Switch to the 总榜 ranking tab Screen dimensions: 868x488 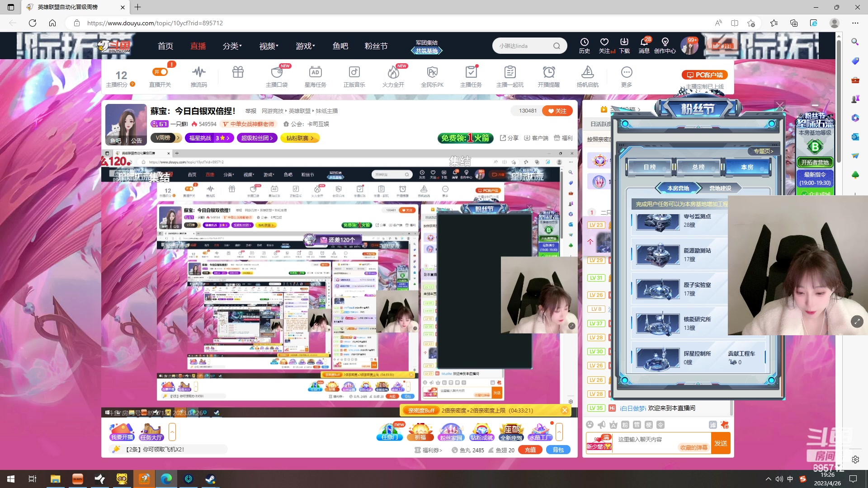[698, 167]
